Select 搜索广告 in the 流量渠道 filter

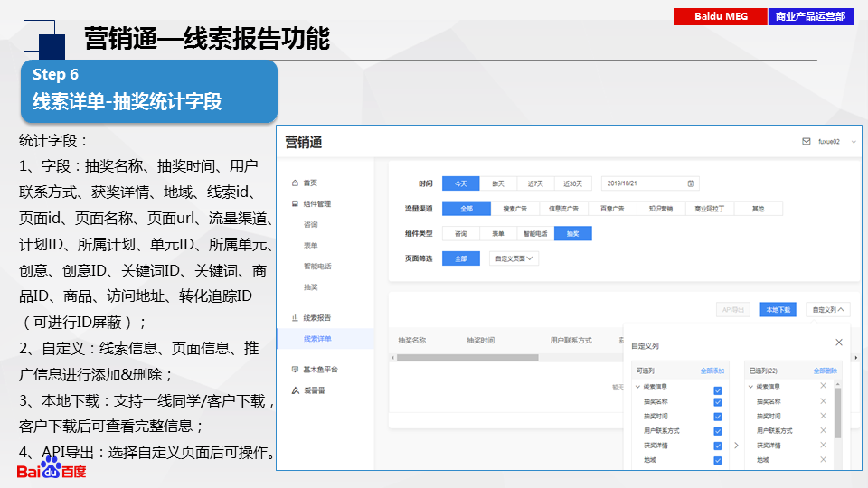pyautogui.click(x=514, y=209)
